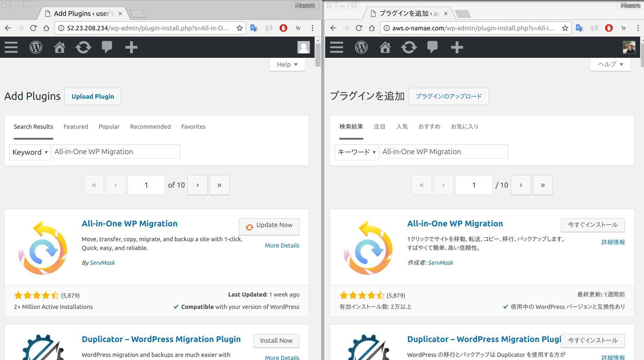Open Google Translate extension in right browser
Screen dimensions: 644x360
point(580,28)
